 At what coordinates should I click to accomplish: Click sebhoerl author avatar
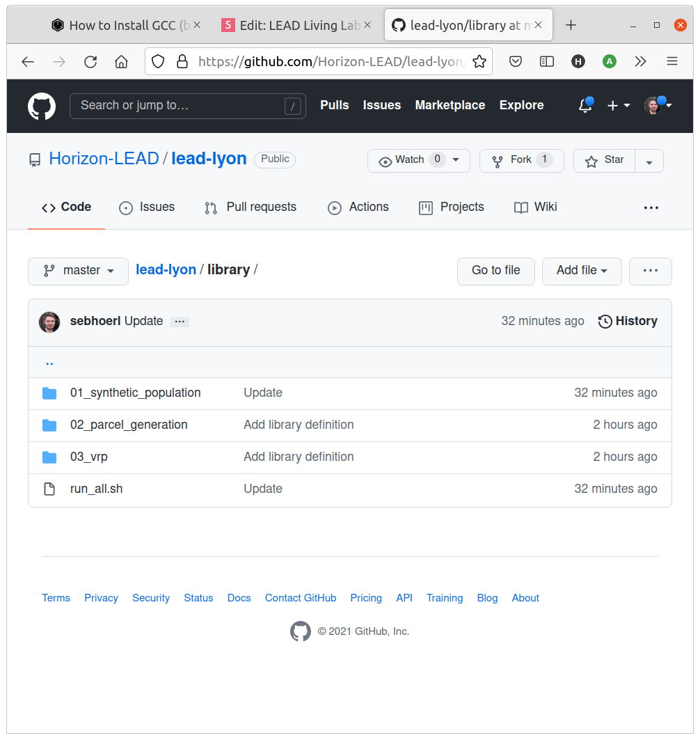tap(49, 322)
